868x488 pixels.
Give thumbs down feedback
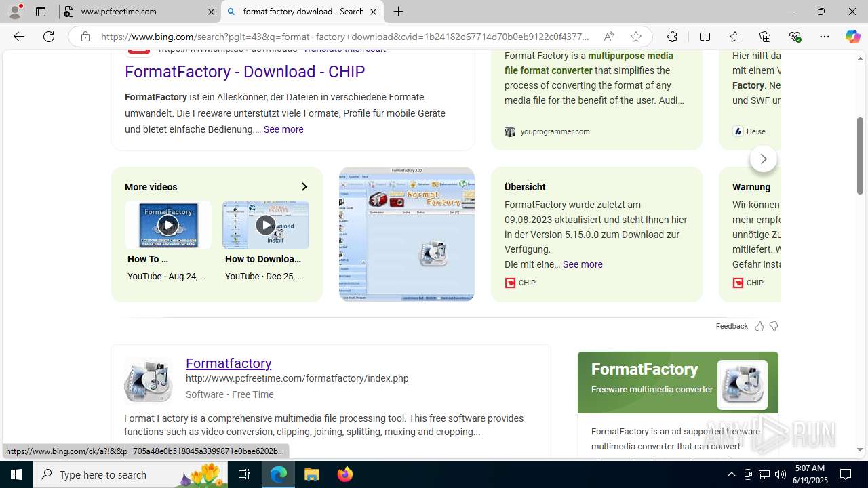[774, 327]
